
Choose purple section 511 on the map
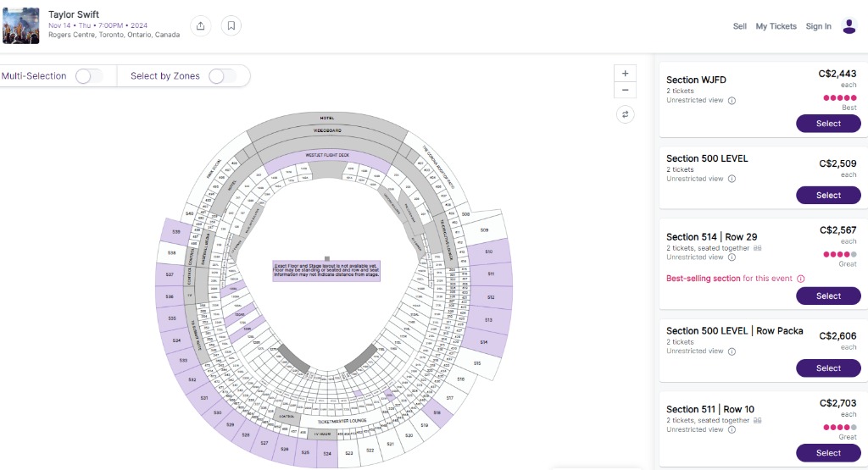(x=490, y=274)
